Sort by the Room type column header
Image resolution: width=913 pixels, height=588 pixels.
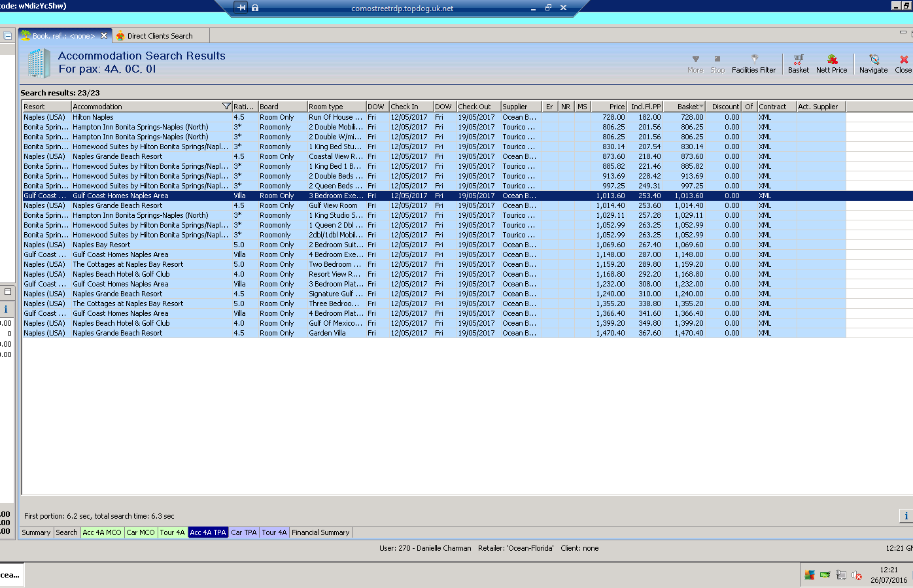tap(336, 107)
